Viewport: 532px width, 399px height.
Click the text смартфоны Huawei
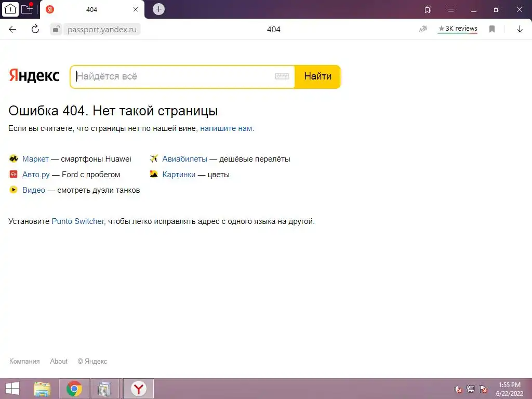[x=96, y=159]
